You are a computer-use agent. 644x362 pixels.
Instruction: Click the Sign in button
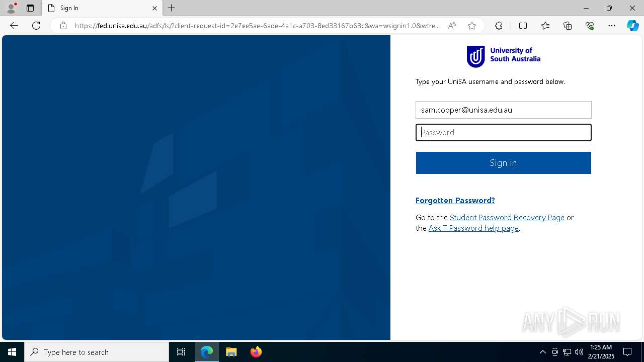[x=503, y=163]
